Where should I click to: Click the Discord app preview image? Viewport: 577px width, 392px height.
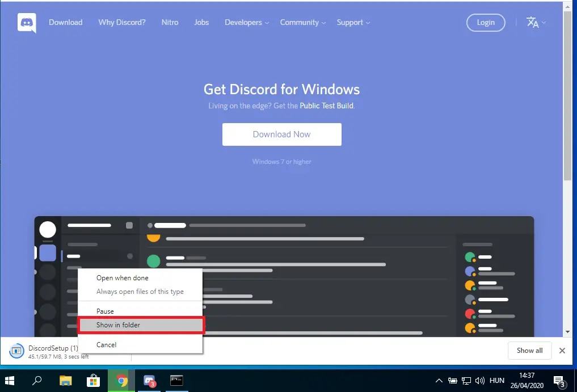pyautogui.click(x=284, y=276)
